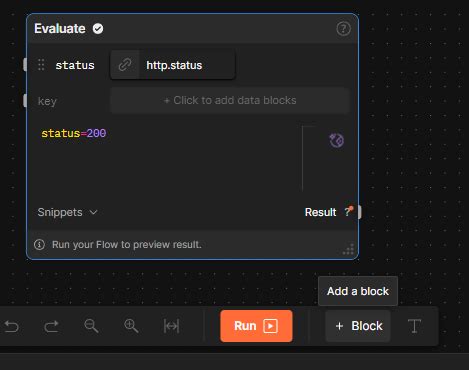The image size is (469, 370).
Task: Click the key variable name placeholder
Action: [x=47, y=101]
